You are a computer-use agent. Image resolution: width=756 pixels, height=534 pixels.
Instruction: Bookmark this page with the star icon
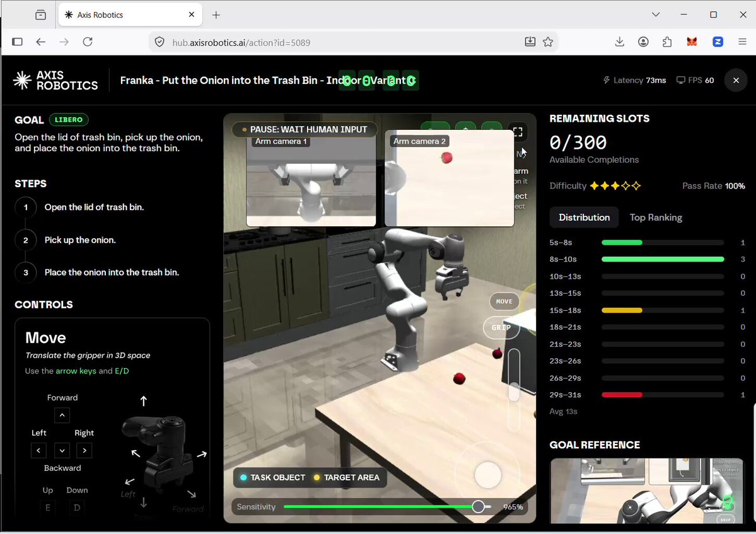(x=548, y=42)
